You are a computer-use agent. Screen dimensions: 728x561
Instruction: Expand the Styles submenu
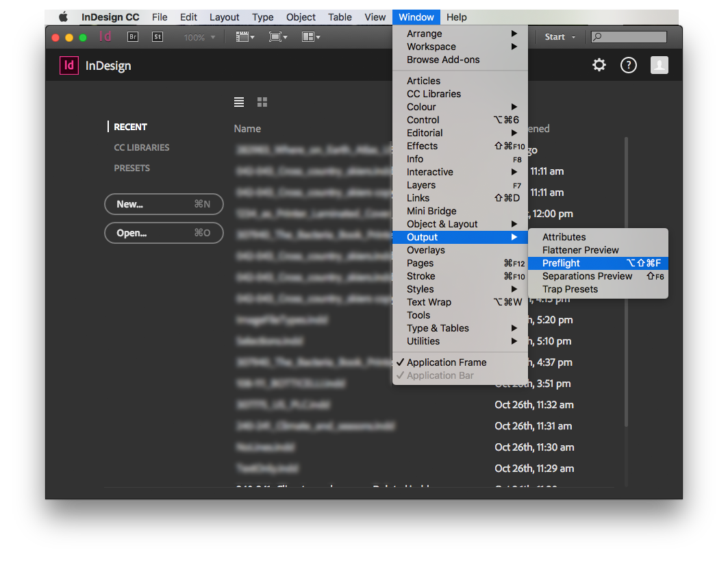[460, 289]
